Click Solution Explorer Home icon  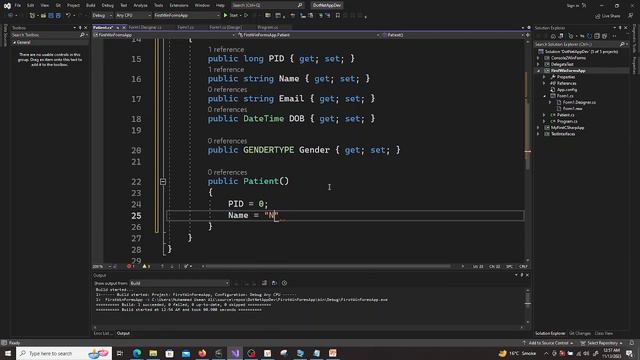click(553, 36)
